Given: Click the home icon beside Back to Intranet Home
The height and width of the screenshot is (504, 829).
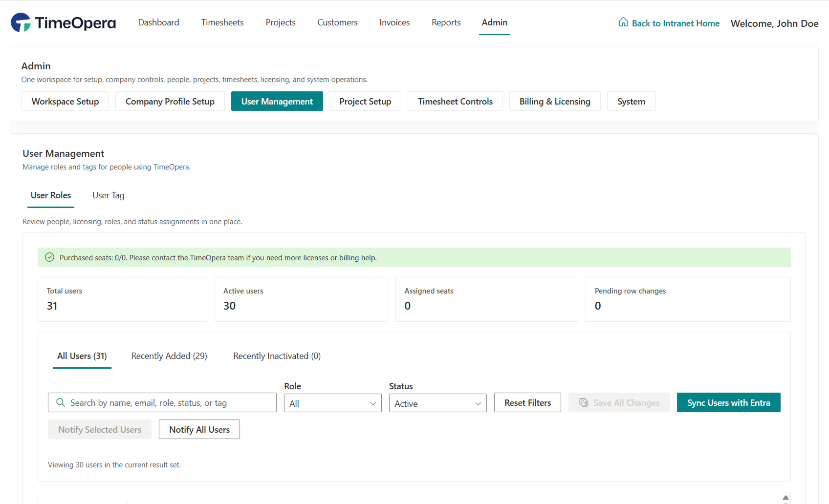Looking at the screenshot, I should pos(623,22).
